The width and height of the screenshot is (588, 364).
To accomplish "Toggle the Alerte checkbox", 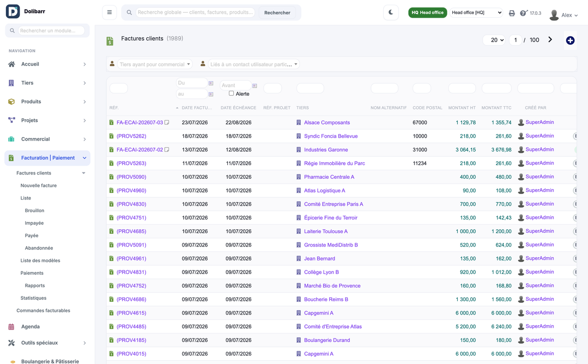I will (231, 93).
